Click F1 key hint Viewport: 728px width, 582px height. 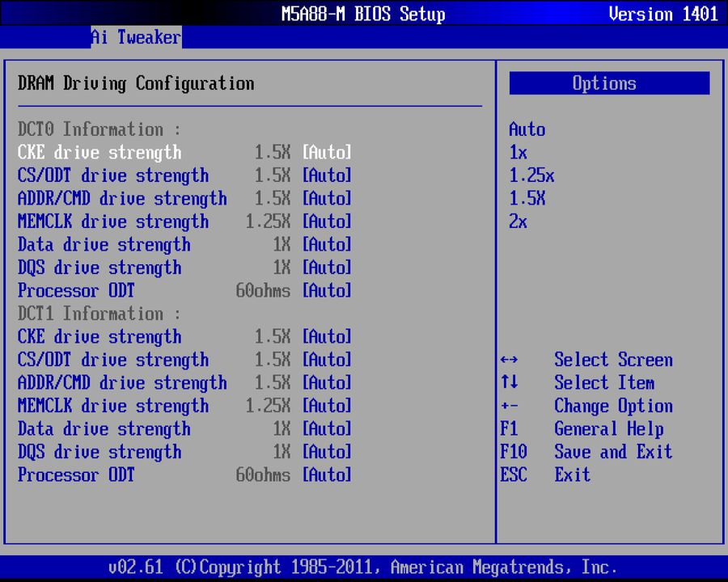pyautogui.click(x=509, y=428)
